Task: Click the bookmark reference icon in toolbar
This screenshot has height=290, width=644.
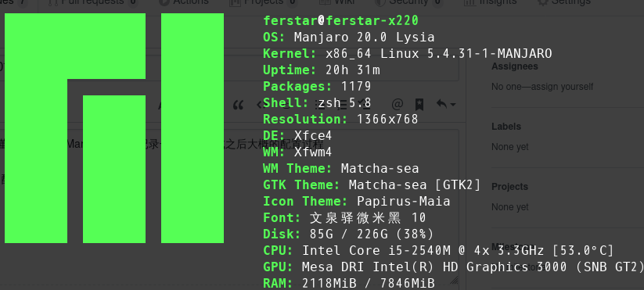Action: [x=419, y=105]
